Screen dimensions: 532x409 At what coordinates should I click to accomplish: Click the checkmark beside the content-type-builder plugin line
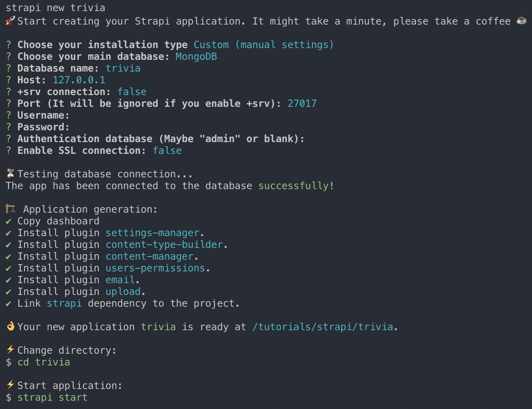tap(9, 245)
